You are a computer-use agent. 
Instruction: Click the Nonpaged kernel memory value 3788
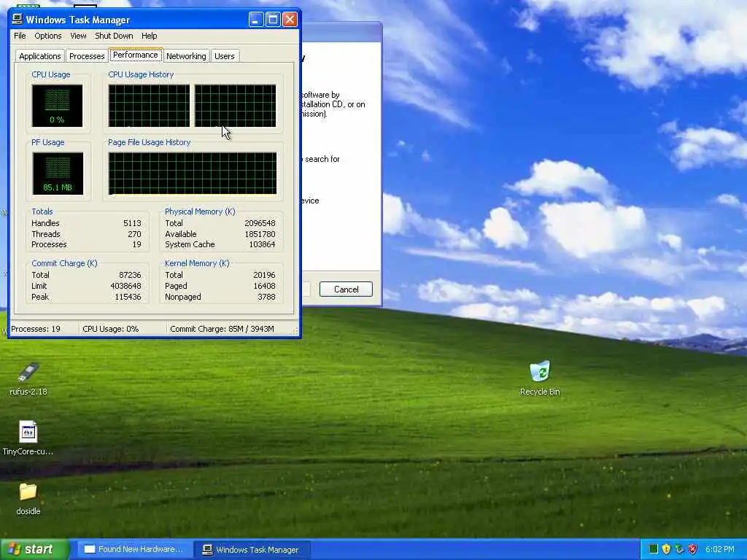pos(266,297)
